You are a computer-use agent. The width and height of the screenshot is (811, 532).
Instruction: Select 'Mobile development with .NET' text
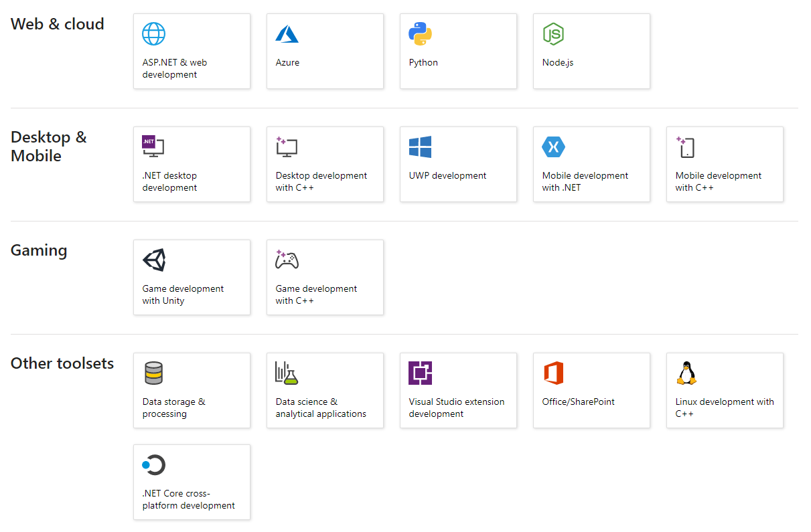[x=585, y=181]
